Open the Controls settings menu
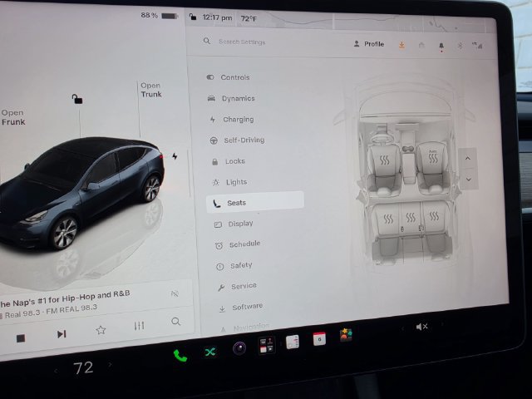Screen dimensions: 532x399 click(x=228, y=77)
